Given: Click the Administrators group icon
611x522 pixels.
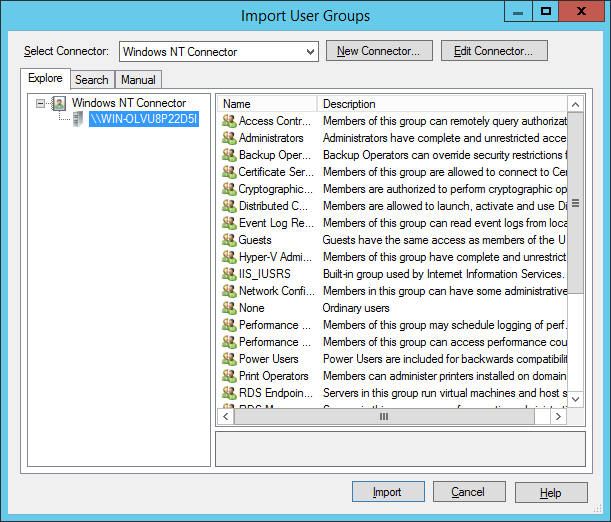Looking at the screenshot, I should [229, 138].
